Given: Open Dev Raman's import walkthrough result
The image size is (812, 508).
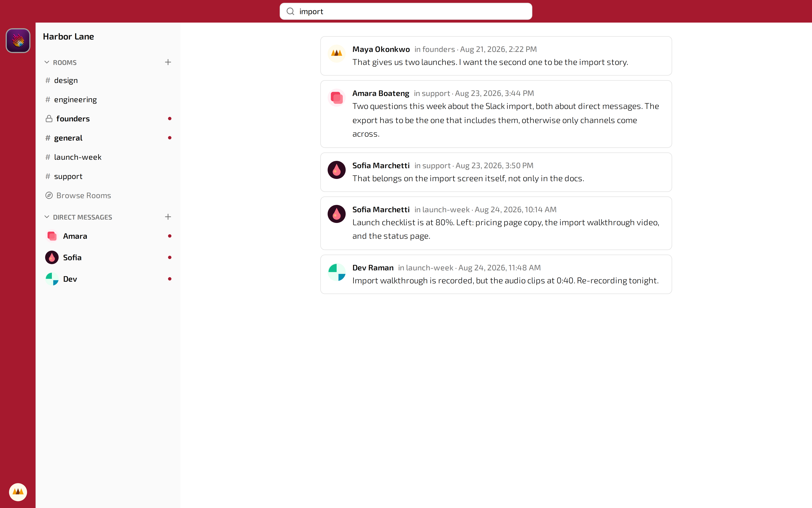Looking at the screenshot, I should (x=496, y=274).
